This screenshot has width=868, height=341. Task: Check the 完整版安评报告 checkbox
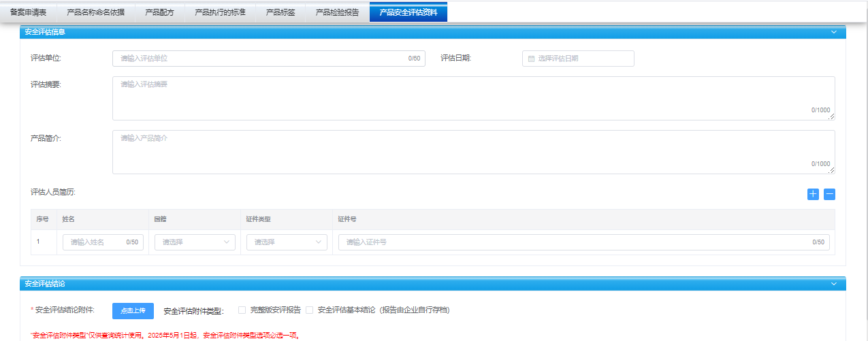(242, 310)
